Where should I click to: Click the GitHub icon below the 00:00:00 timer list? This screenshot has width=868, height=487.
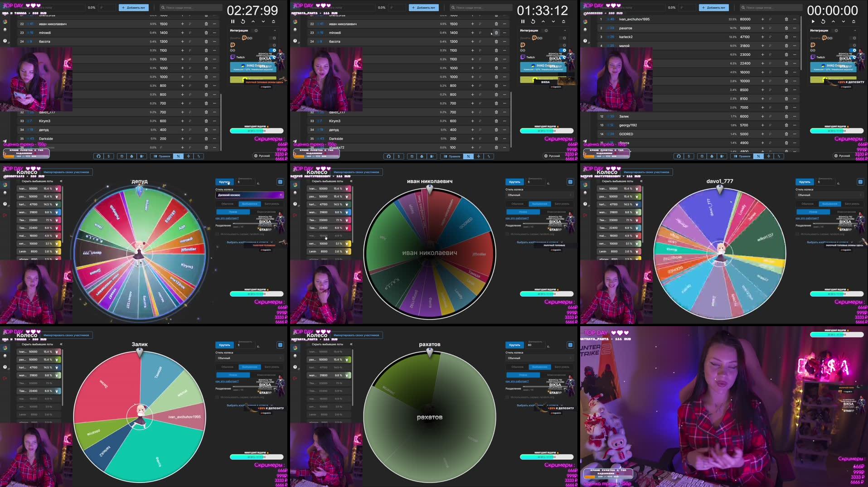tap(679, 156)
